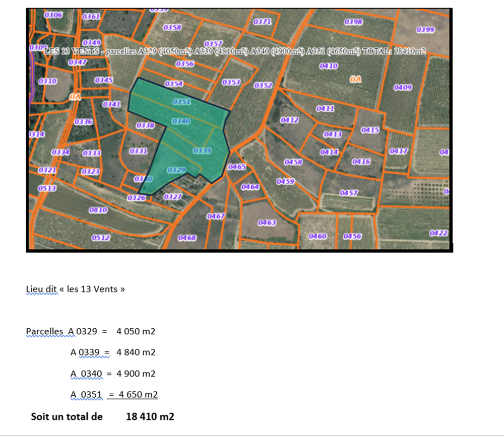Click map parcel label 0331
The width and height of the screenshot is (504, 437).
pyautogui.click(x=139, y=151)
